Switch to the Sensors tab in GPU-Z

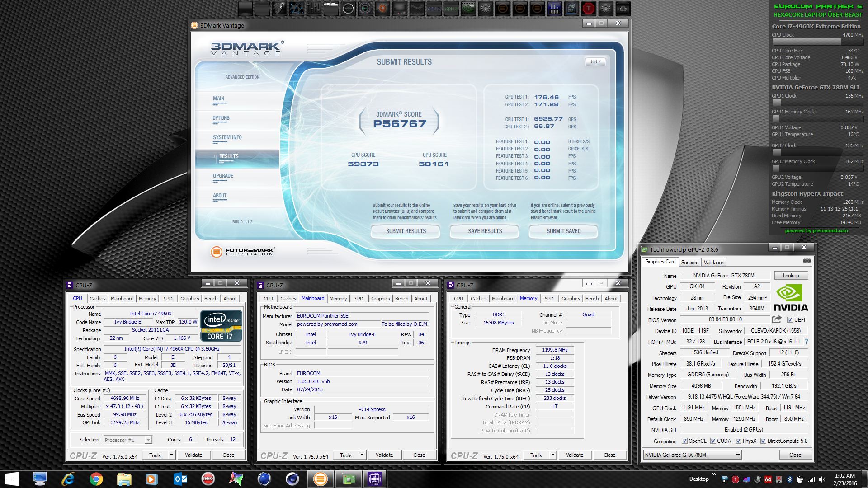pos(689,262)
